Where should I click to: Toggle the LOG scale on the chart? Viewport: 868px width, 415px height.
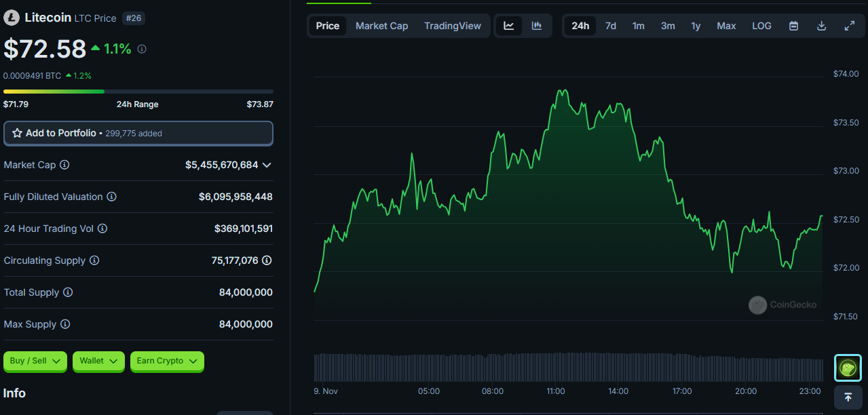pyautogui.click(x=761, y=26)
